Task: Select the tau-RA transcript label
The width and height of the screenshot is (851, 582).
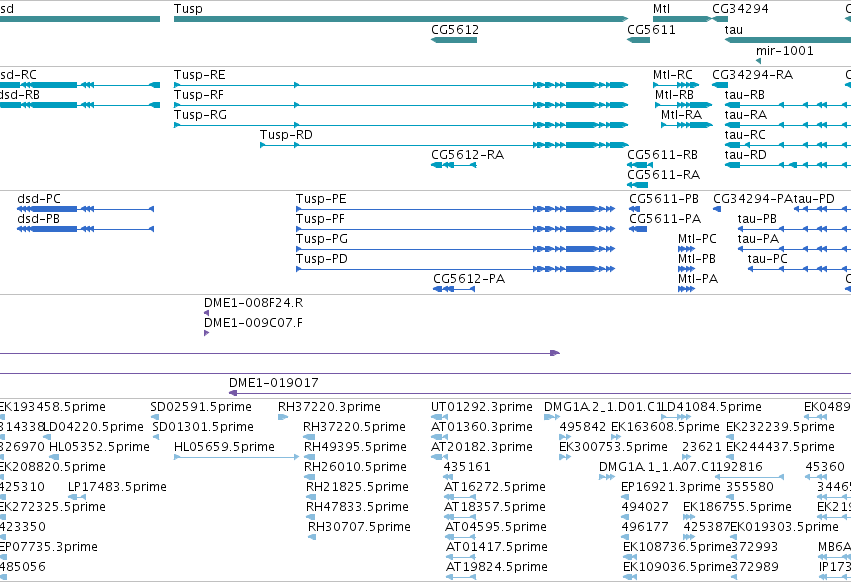Action: (746, 115)
